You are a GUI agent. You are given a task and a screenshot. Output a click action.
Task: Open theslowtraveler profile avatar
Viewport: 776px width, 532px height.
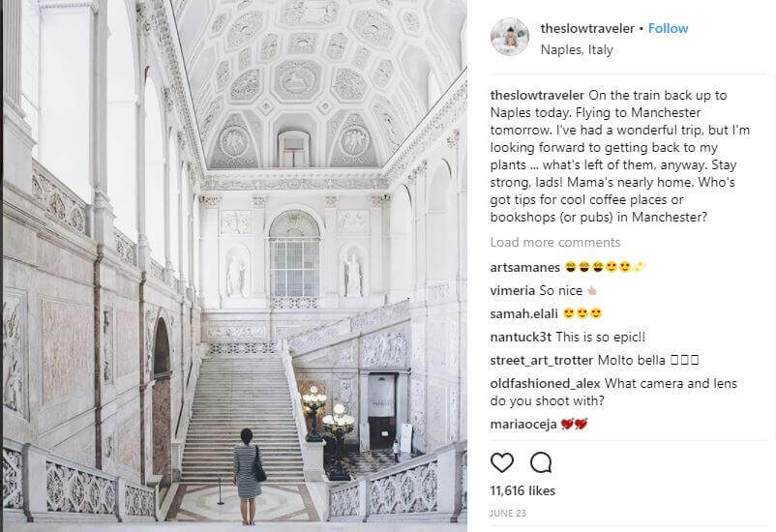(510, 37)
